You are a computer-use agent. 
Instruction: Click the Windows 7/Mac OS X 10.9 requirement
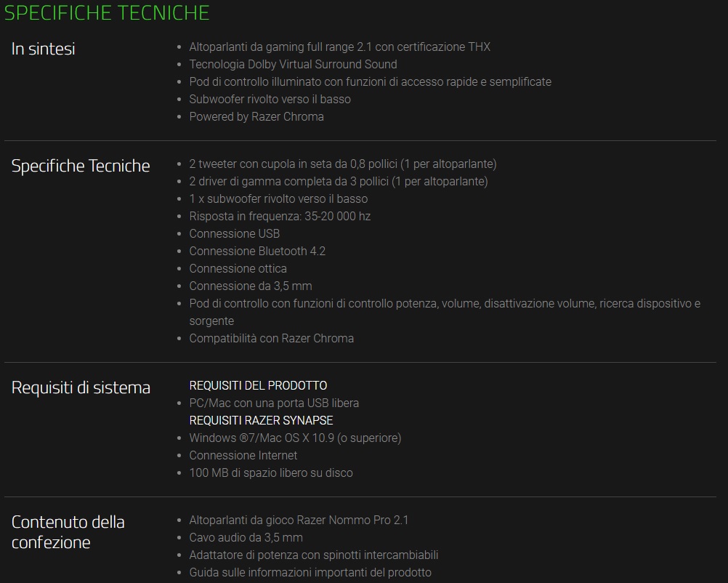point(295,438)
